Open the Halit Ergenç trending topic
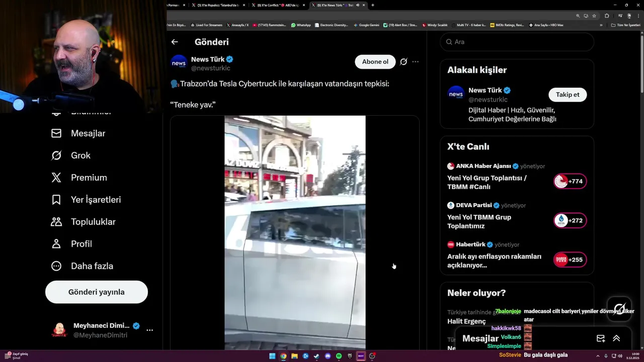 (x=466, y=321)
